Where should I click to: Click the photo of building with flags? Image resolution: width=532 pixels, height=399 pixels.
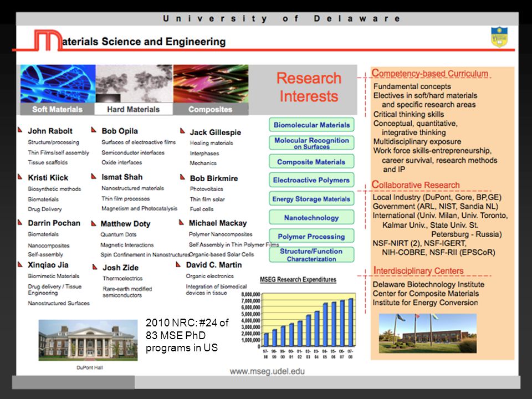tap(427, 334)
